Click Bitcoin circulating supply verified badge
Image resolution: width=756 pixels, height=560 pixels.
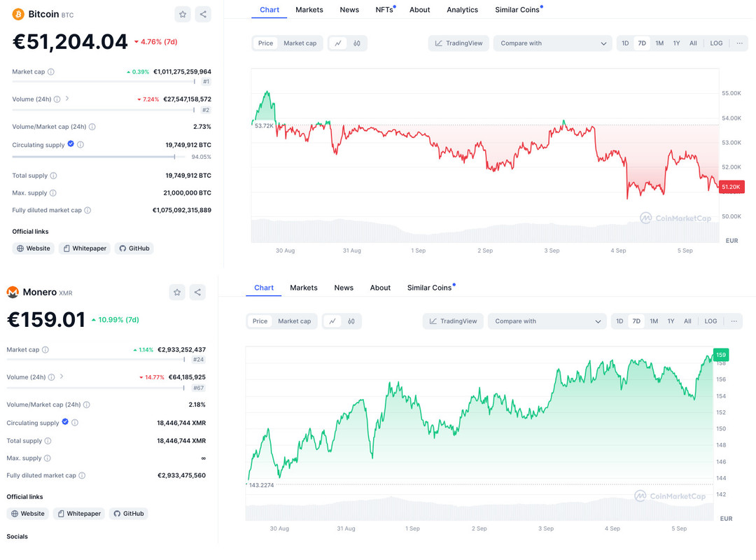(71, 143)
